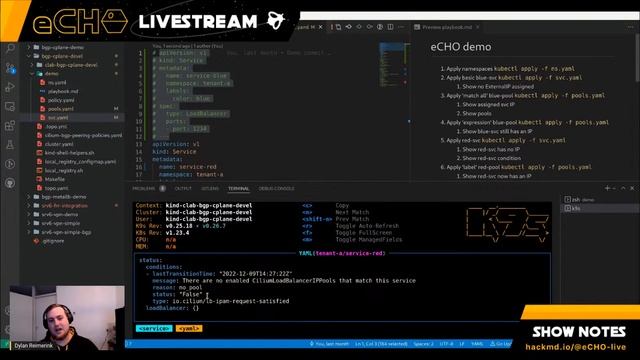Switch to the Debug Console tab
The width and height of the screenshot is (640, 360).
pos(276,189)
